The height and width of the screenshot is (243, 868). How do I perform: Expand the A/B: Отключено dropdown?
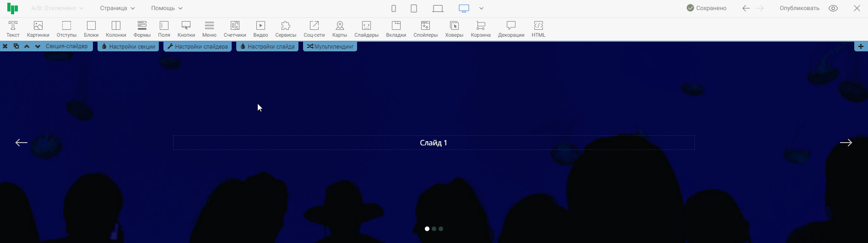click(57, 8)
